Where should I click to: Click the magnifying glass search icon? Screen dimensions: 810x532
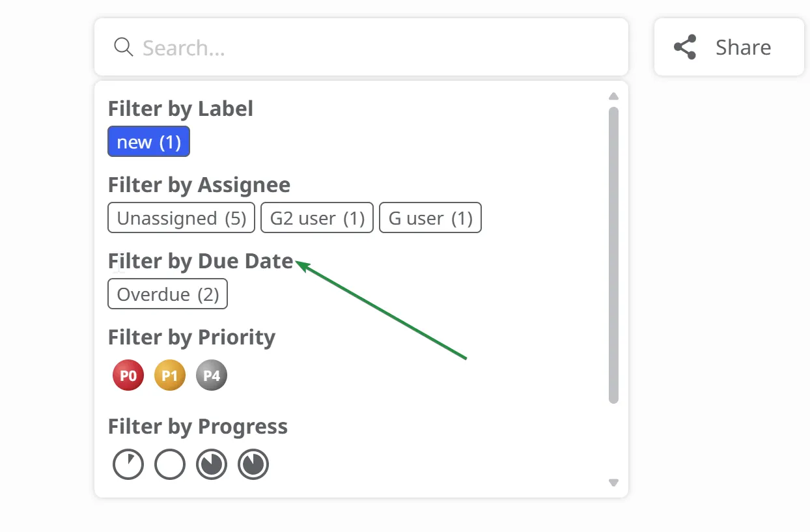click(123, 47)
